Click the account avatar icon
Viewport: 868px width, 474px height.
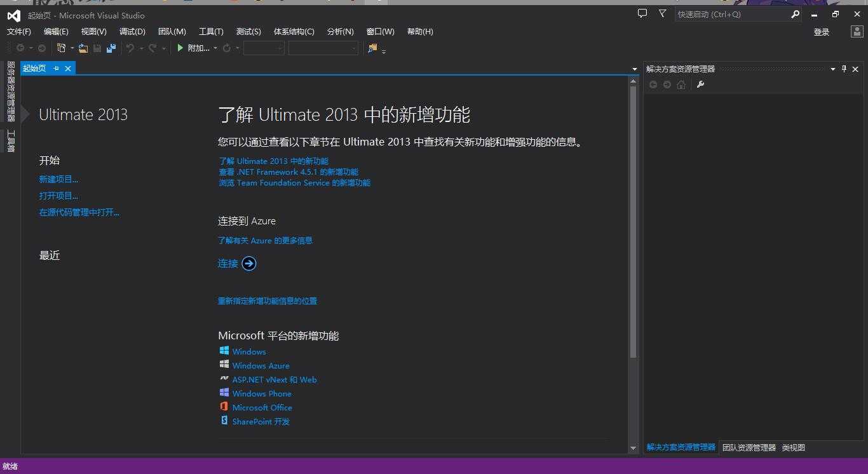857,31
